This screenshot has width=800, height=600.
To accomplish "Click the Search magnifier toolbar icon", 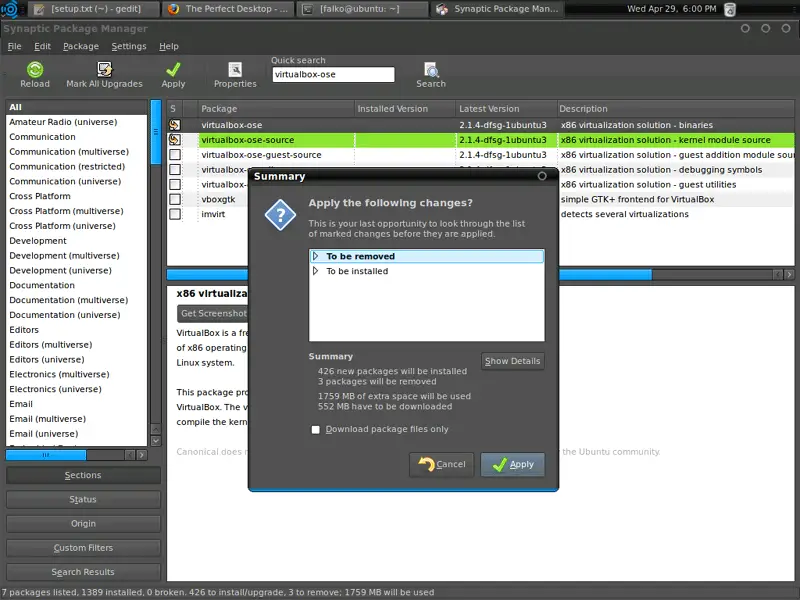I will click(x=431, y=70).
